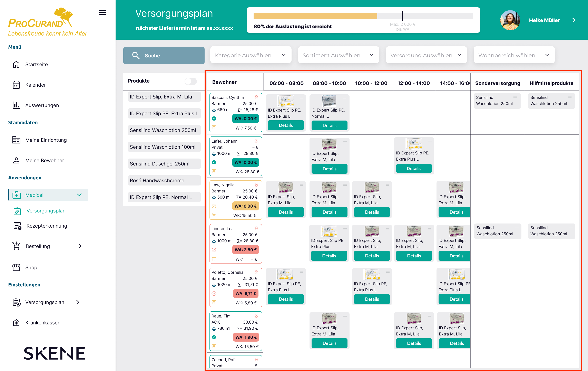588x371 pixels.
Task: Click the drag handle on Sensilind Waschlotion 250ml card
Action: [x=515, y=97]
